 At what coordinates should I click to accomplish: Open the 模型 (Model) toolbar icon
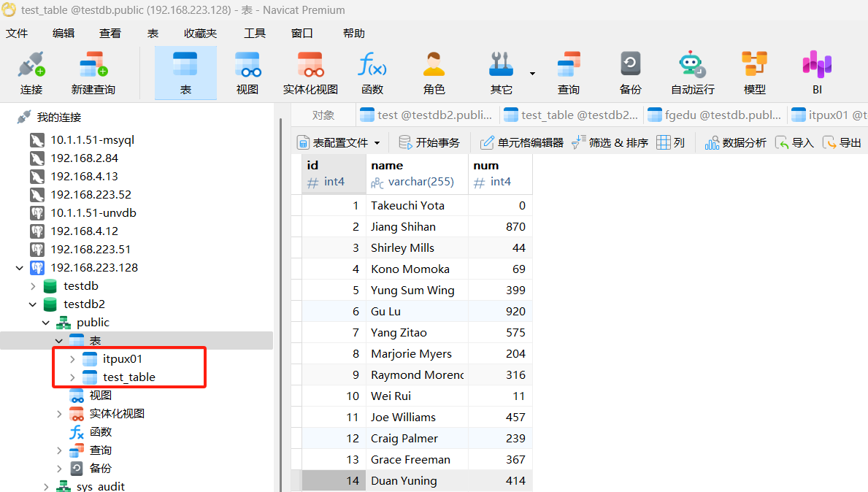(x=754, y=73)
